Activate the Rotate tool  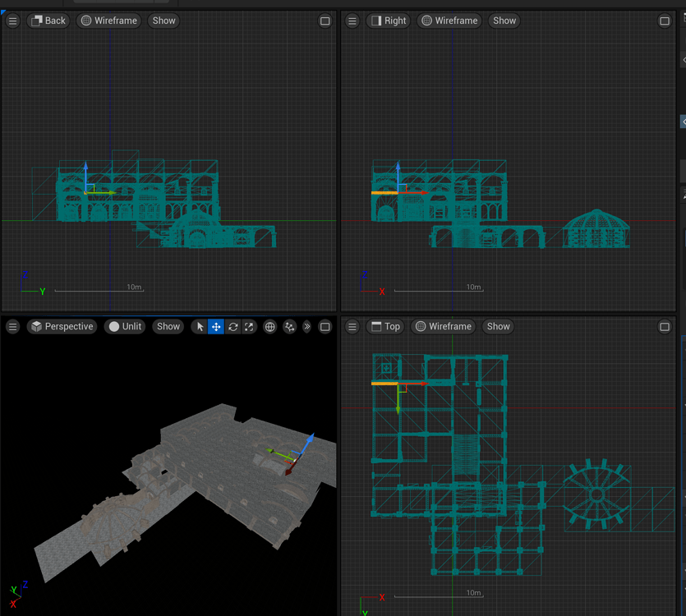point(232,326)
